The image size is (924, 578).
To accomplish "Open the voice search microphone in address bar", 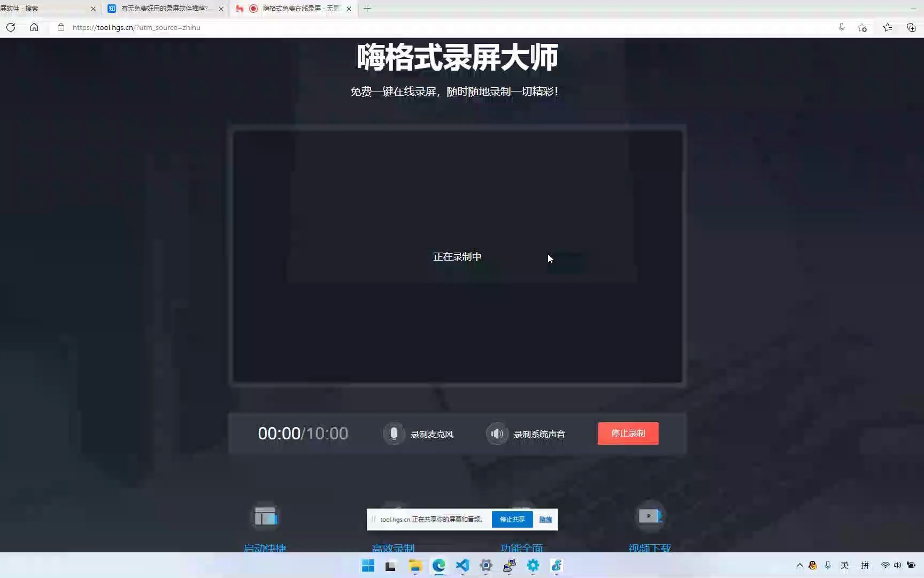I will point(842,27).
